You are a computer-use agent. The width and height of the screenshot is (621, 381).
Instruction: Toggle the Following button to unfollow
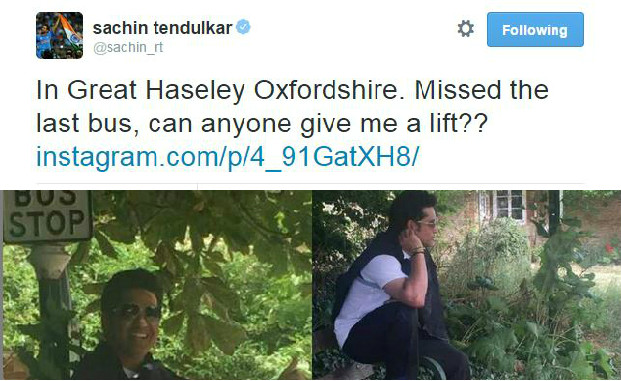[x=535, y=30]
